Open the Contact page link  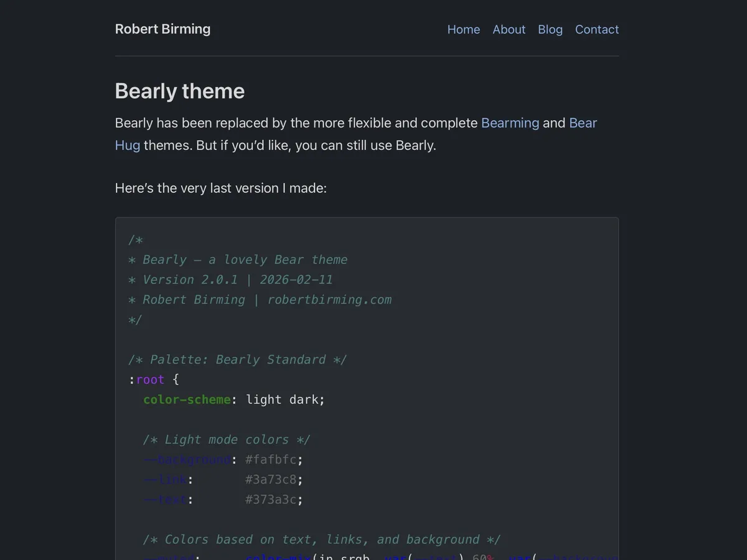coord(596,29)
